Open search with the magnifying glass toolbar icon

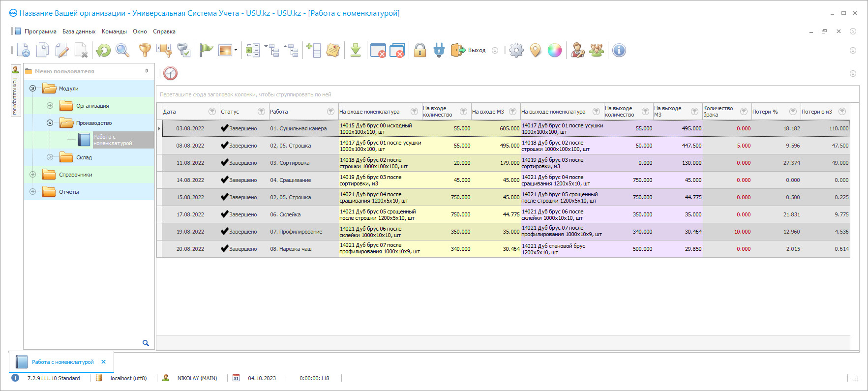pyautogui.click(x=122, y=50)
